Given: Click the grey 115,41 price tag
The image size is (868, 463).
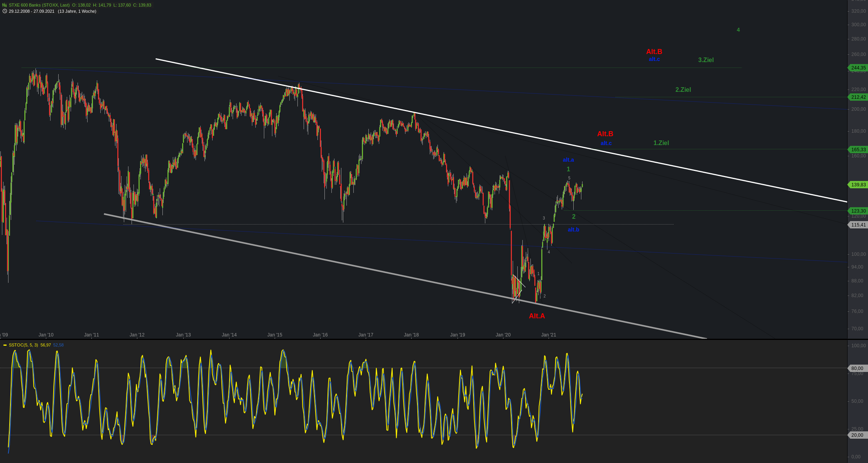Looking at the screenshot, I should click(x=858, y=225).
